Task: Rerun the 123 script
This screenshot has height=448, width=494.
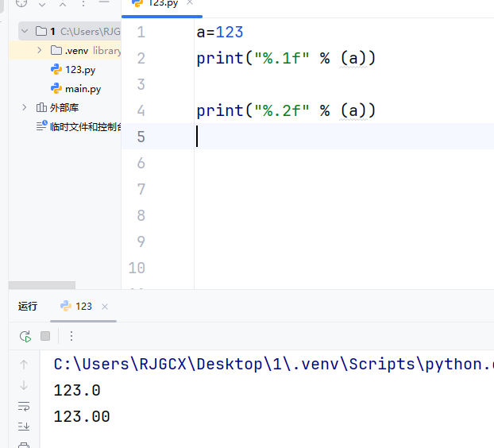Action: tap(25, 337)
